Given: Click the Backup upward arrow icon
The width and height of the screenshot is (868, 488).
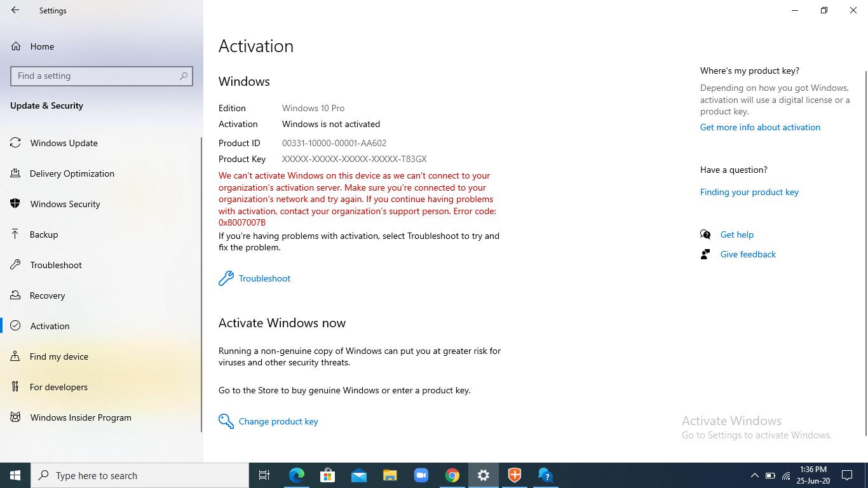Looking at the screenshot, I should [15, 234].
